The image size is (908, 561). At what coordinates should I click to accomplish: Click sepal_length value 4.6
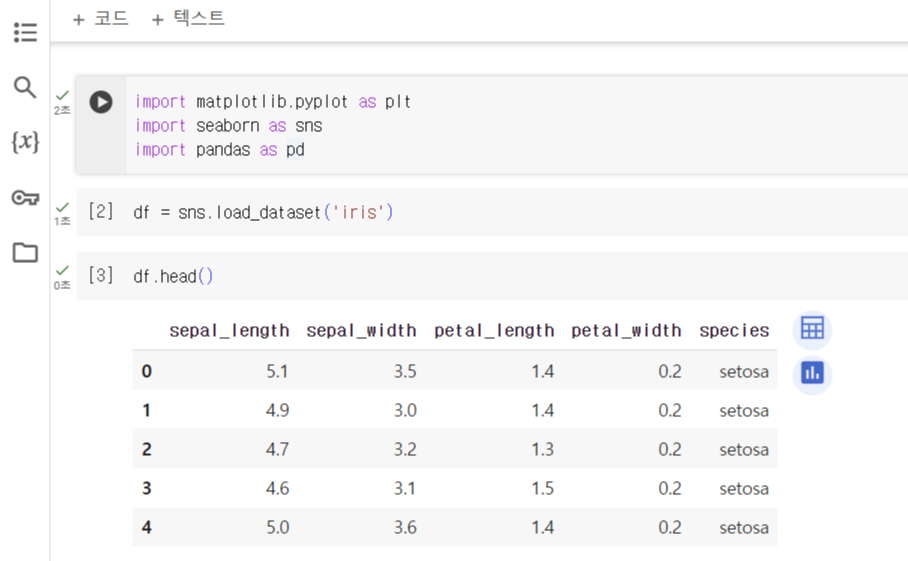point(277,488)
